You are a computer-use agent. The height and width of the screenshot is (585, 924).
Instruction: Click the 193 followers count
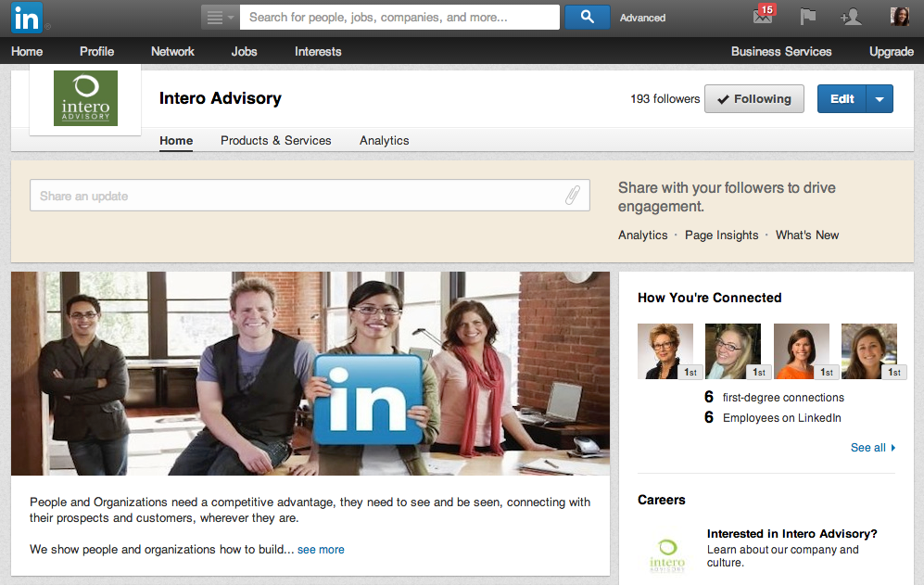[665, 98]
